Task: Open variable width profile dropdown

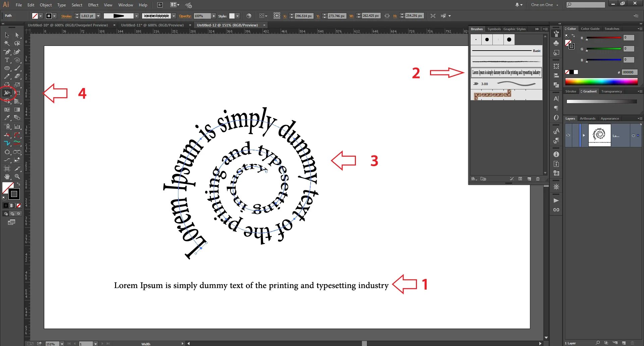Action: coord(137,16)
